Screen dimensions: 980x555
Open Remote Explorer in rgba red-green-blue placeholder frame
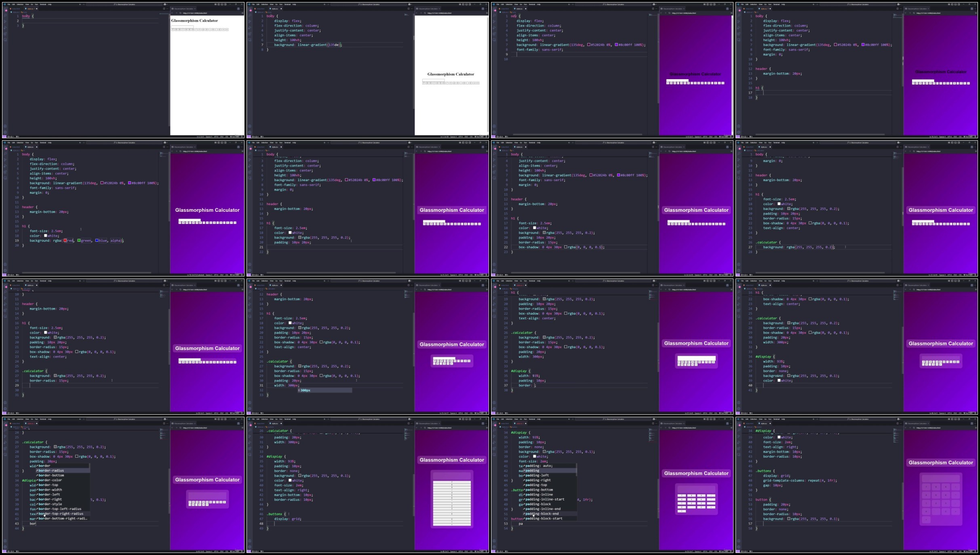pos(5,178)
